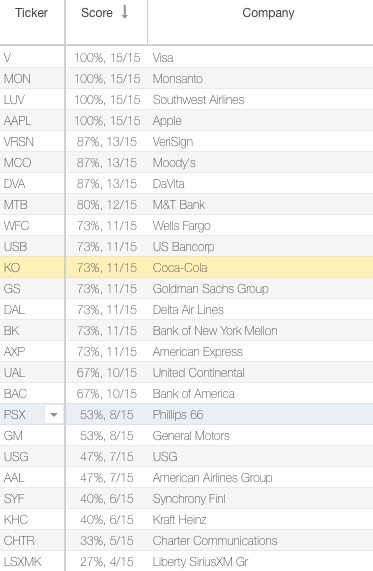373x571 pixels.
Task: Select the Company column header
Action: 268,13
